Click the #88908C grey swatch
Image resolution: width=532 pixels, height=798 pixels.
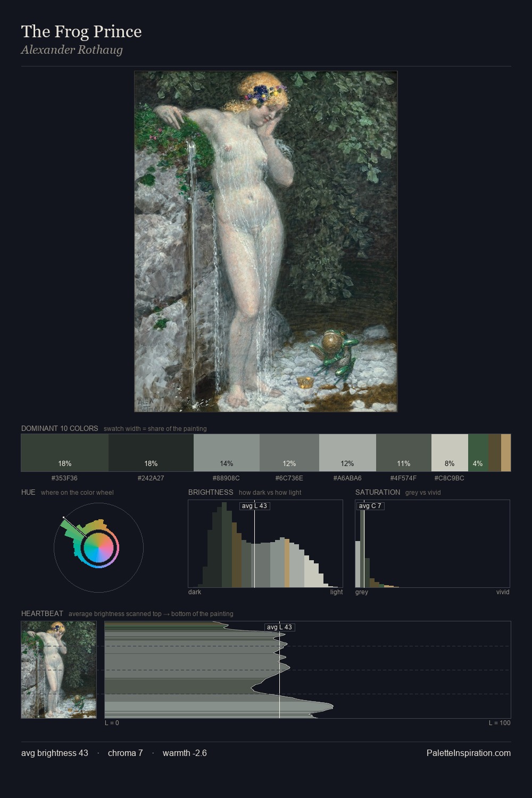tap(227, 453)
